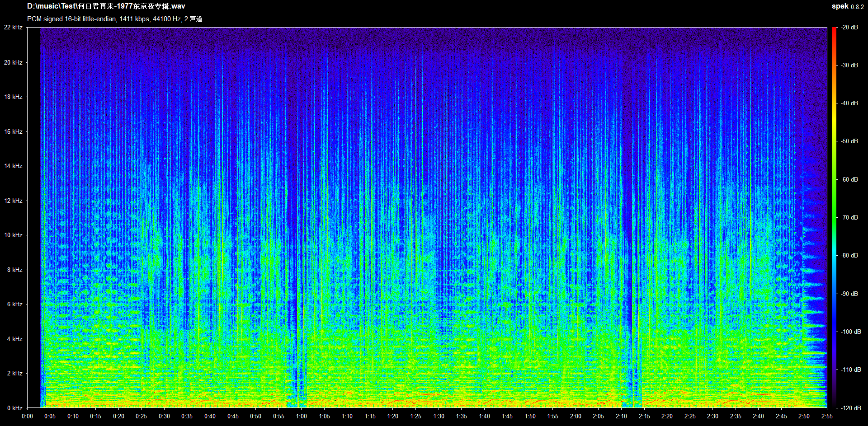The width and height of the screenshot is (868, 426).
Task: Click the 1:45 time axis label
Action: [507, 416]
